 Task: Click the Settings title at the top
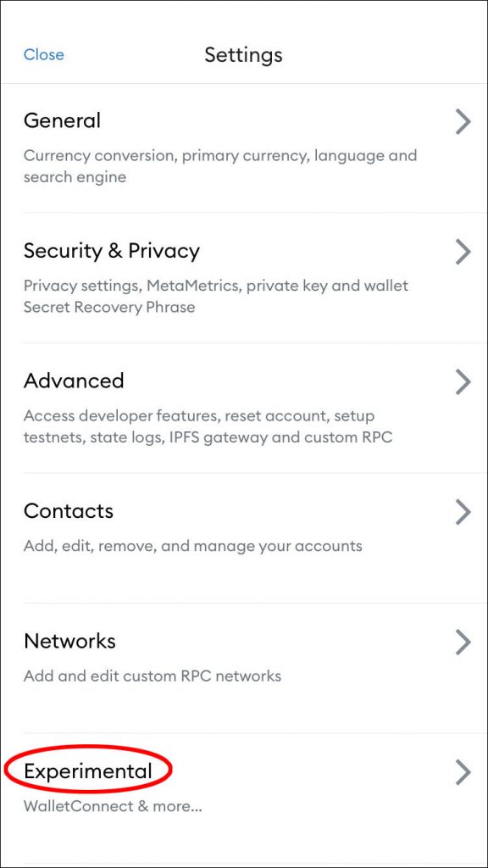[243, 55]
